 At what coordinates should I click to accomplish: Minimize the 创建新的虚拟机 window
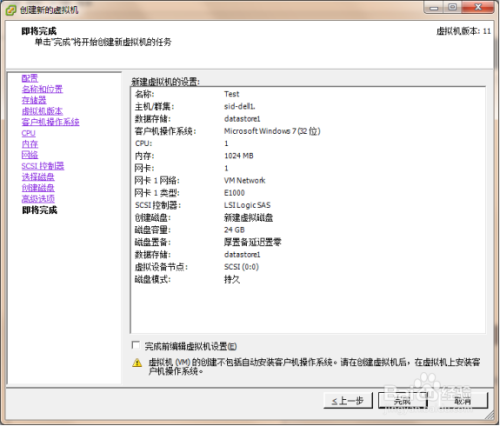434,8
